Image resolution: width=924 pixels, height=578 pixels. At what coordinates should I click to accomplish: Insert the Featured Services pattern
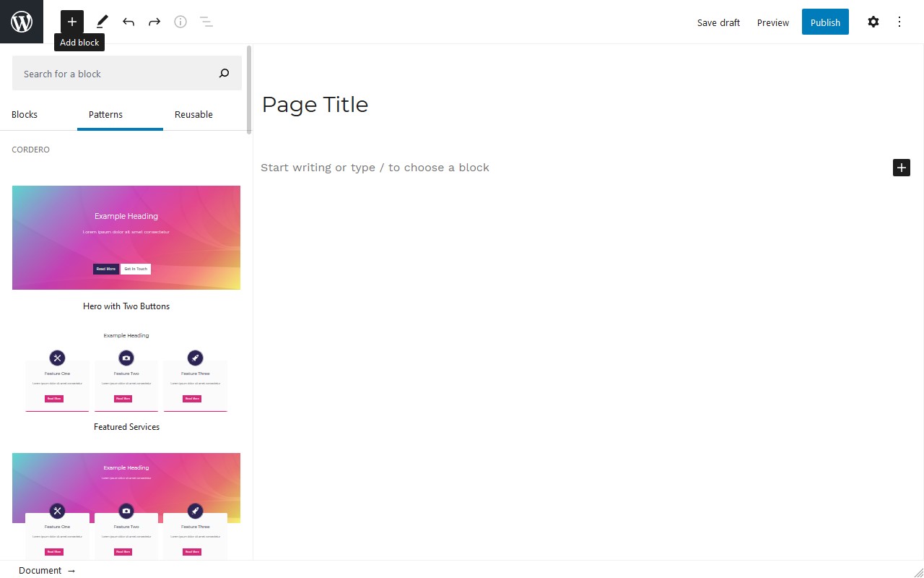click(x=126, y=372)
